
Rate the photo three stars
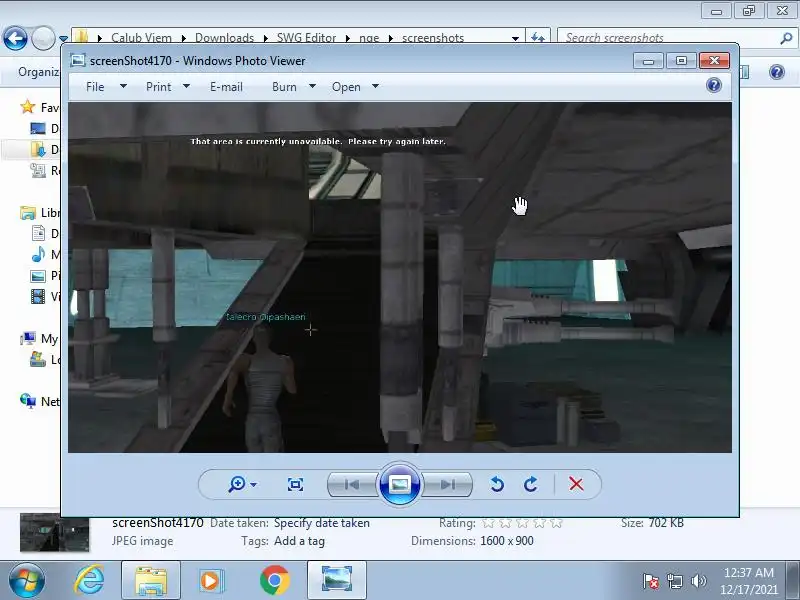[522, 523]
